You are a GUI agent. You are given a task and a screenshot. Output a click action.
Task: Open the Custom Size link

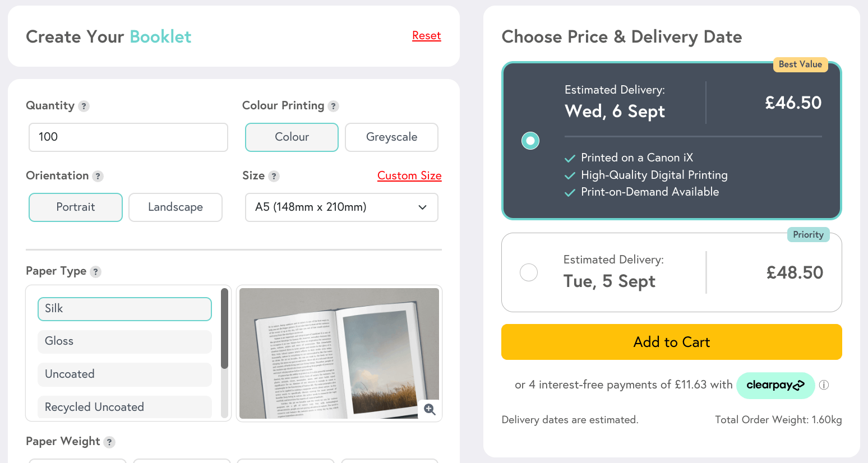(x=409, y=176)
